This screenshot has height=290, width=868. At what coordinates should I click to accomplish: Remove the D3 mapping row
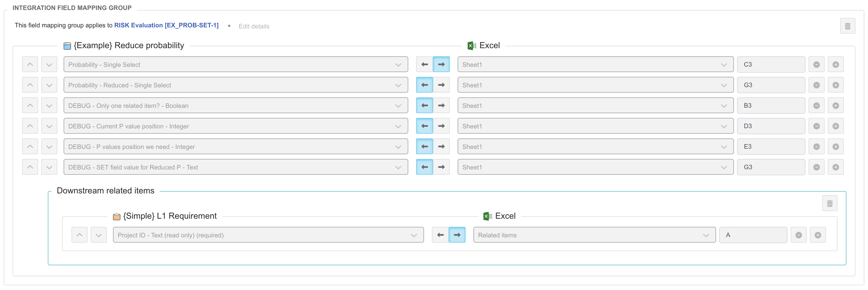(816, 126)
